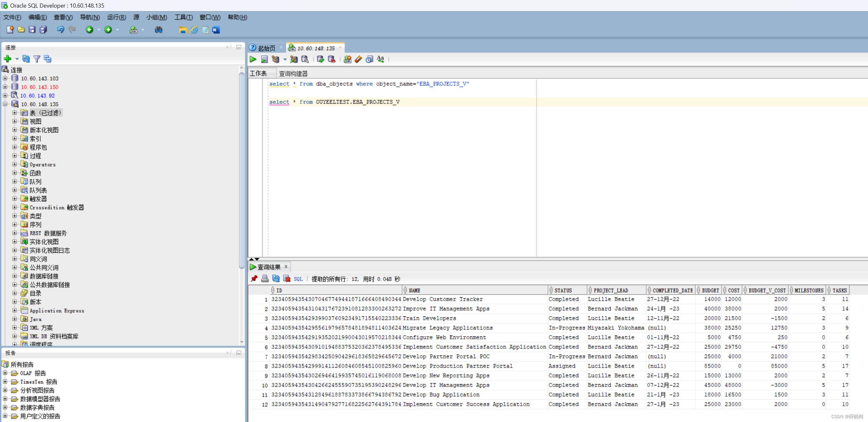Collapse the 10.60.148.135 connection node
This screenshot has height=422, width=868.
(5, 104)
